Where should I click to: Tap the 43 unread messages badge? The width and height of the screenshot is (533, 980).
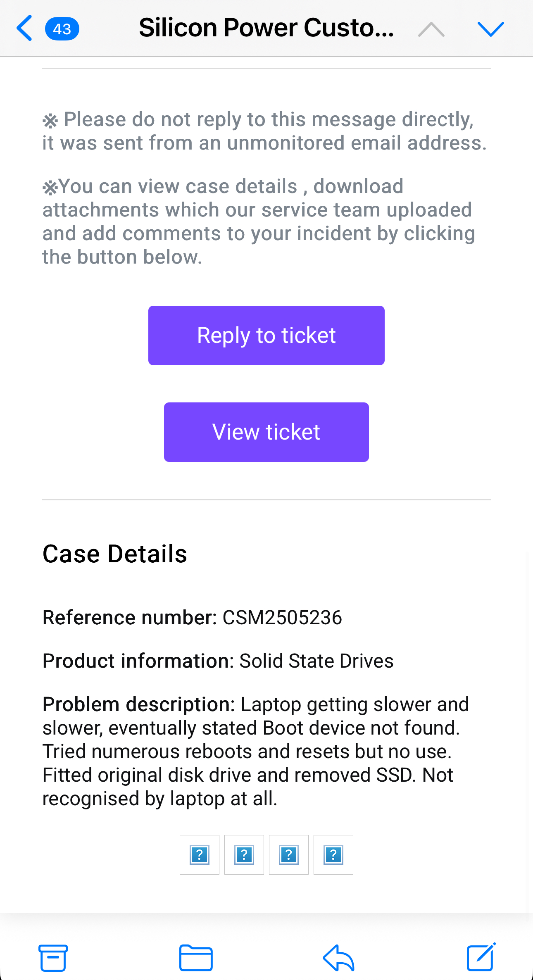[62, 29]
